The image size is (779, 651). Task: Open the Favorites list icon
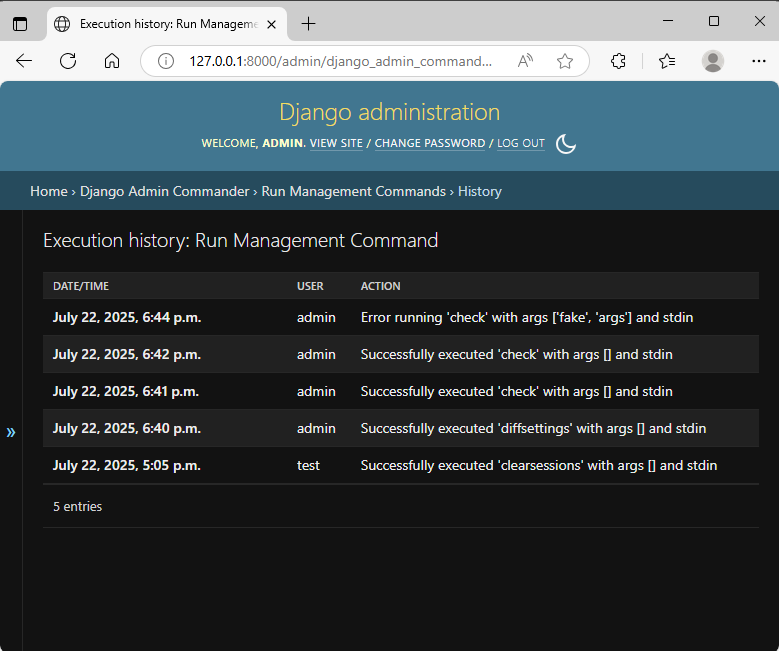pos(667,61)
